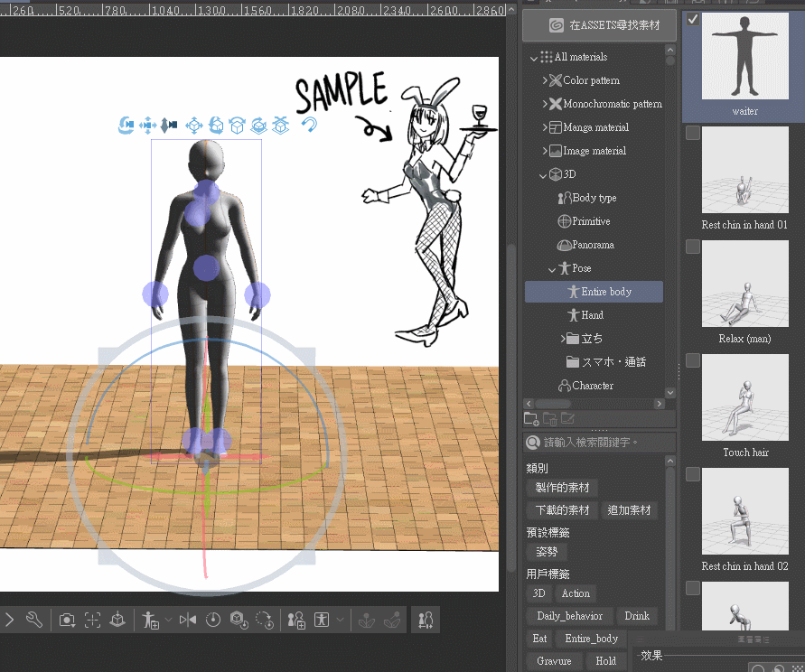The image size is (805, 672).
Task: Click the rename folder pencil icon
Action: (567, 418)
